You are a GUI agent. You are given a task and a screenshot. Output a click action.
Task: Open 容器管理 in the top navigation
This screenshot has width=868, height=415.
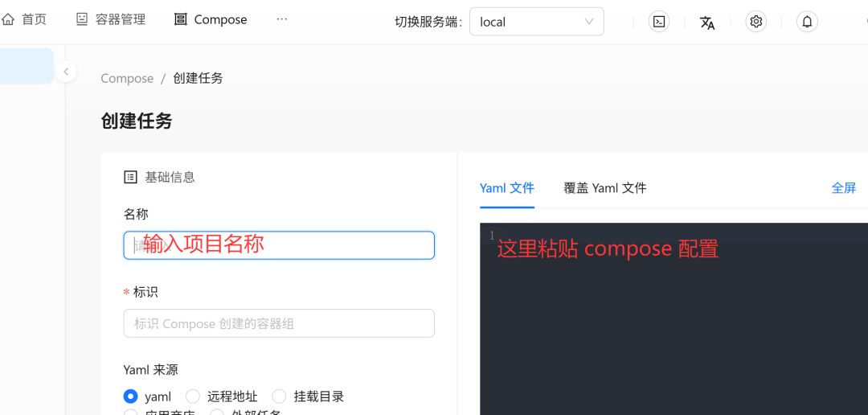point(111,19)
